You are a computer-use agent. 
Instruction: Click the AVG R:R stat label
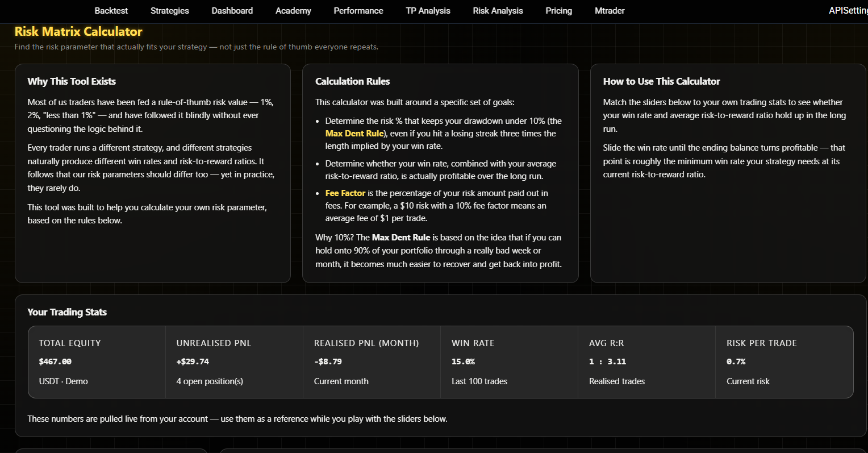point(607,343)
